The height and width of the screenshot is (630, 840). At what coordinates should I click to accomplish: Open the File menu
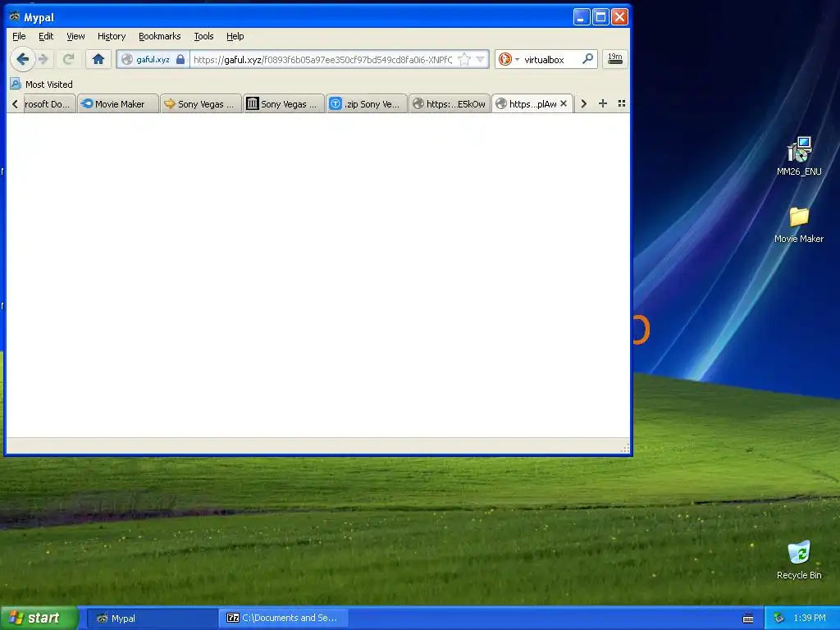pyautogui.click(x=20, y=36)
